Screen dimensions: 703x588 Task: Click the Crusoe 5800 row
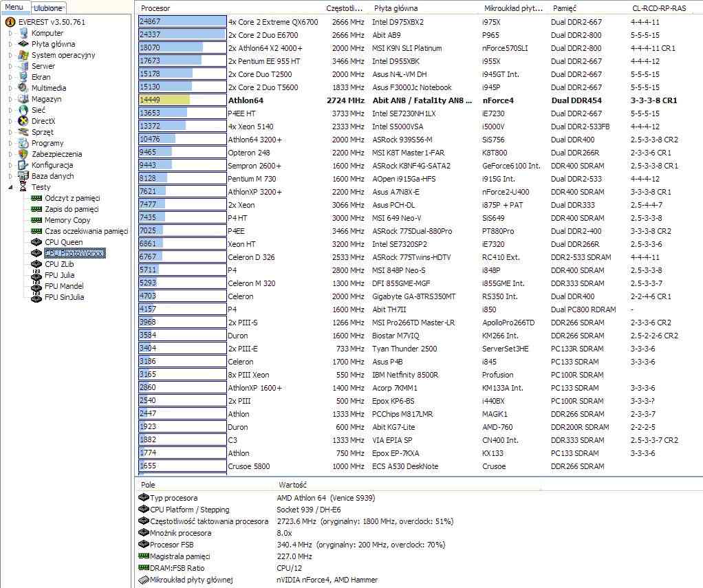pyautogui.click(x=419, y=466)
